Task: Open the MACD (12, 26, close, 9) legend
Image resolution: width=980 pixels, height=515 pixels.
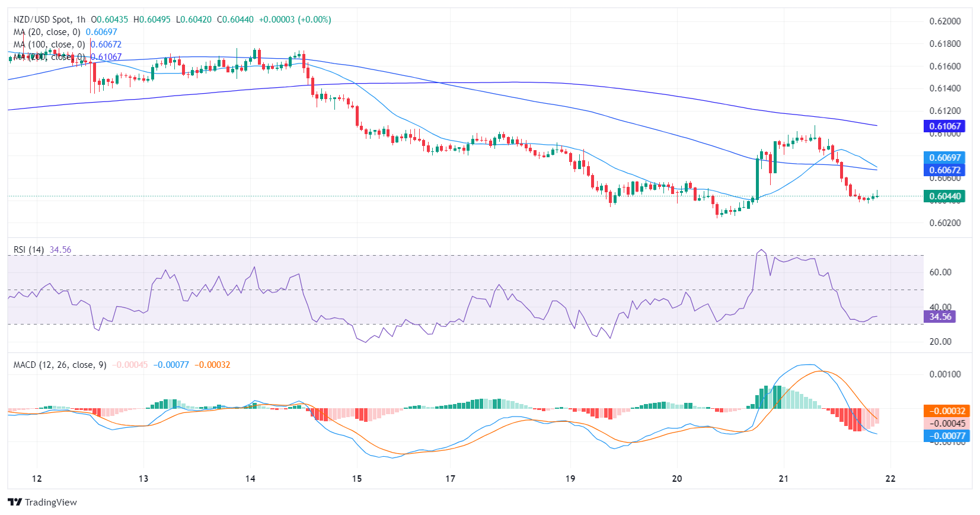Action: coord(60,365)
